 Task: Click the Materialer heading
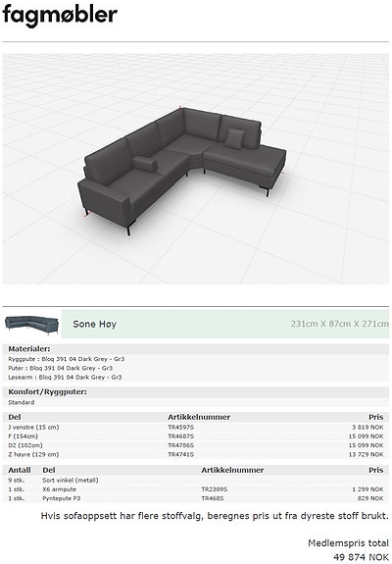point(29,349)
